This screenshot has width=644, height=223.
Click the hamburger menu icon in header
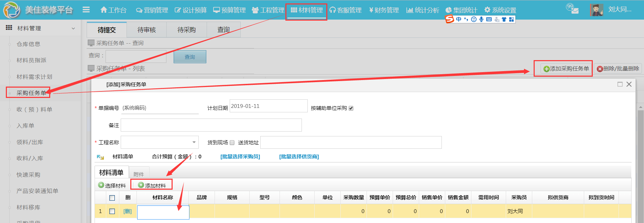pyautogui.click(x=86, y=10)
